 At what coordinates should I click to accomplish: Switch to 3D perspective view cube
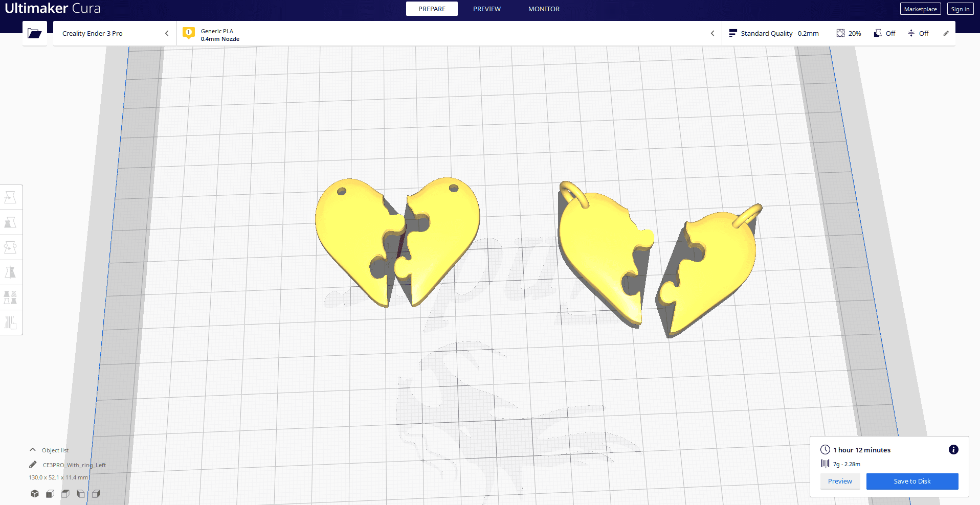35,494
